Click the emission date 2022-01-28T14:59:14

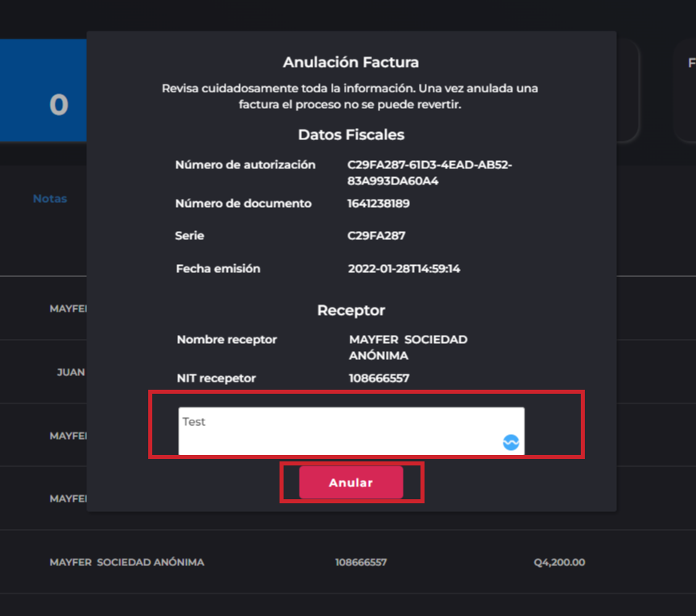click(x=404, y=268)
